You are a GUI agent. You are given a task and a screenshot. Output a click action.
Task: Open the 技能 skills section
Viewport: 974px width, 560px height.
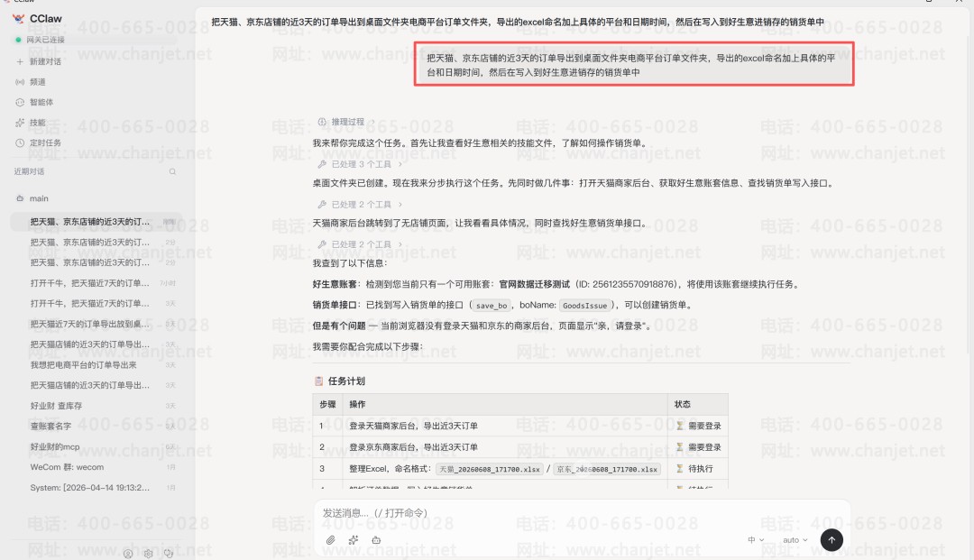(31, 123)
